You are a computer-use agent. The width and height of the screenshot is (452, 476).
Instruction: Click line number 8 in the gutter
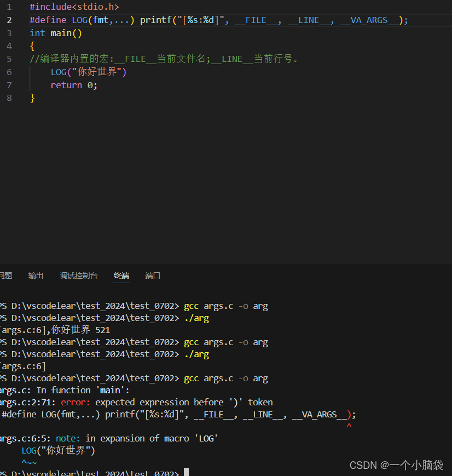[x=9, y=98]
